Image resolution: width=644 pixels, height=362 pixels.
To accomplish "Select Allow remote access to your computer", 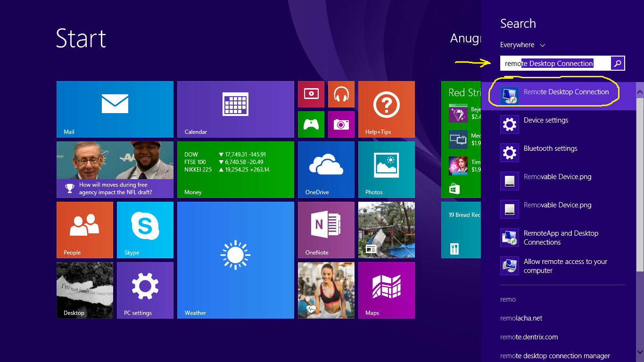I will pos(559,266).
